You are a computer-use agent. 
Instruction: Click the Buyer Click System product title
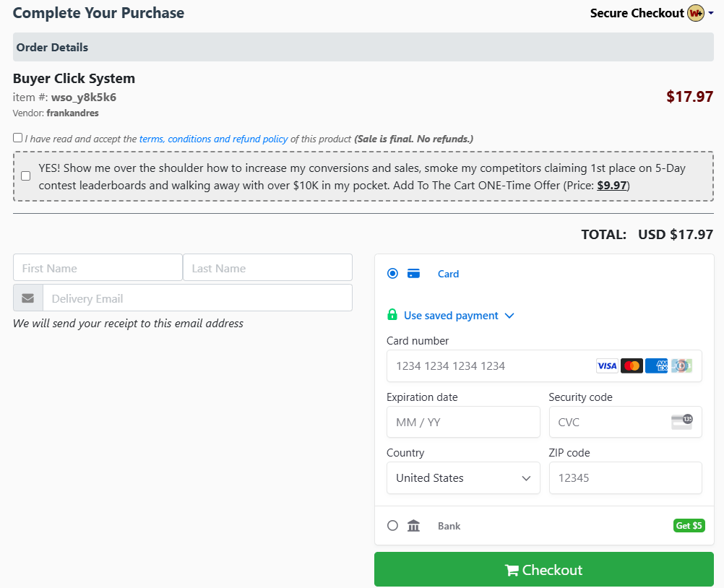[74, 79]
